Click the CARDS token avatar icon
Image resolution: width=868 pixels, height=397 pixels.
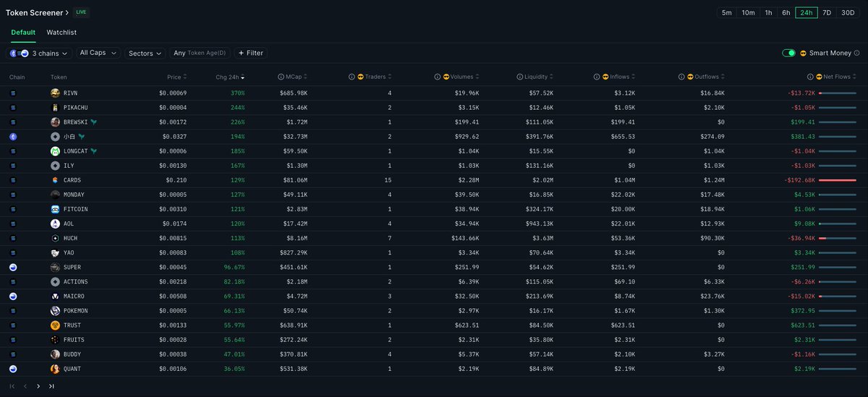click(55, 180)
